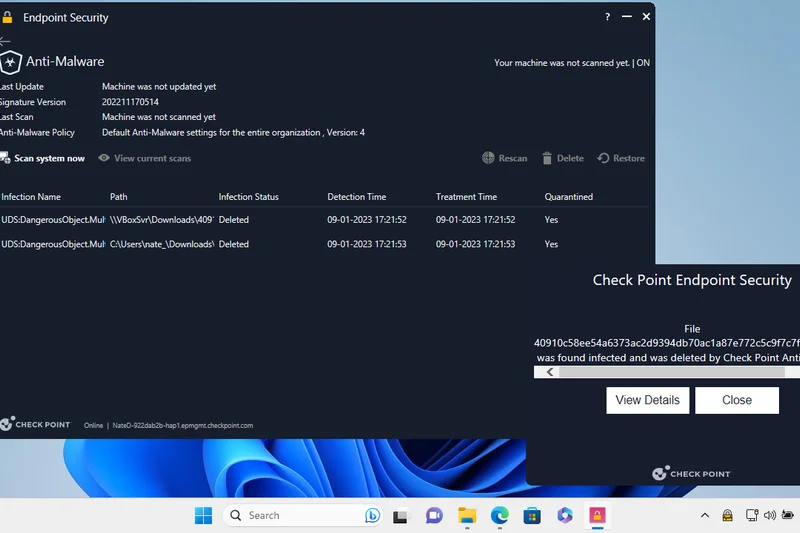The height and width of the screenshot is (533, 800).
Task: Click the Close button in notification popup
Action: click(x=737, y=400)
